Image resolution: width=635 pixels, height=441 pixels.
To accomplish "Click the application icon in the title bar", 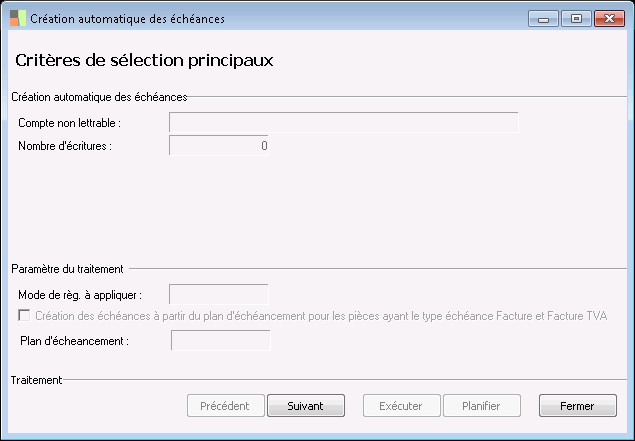I will point(17,18).
